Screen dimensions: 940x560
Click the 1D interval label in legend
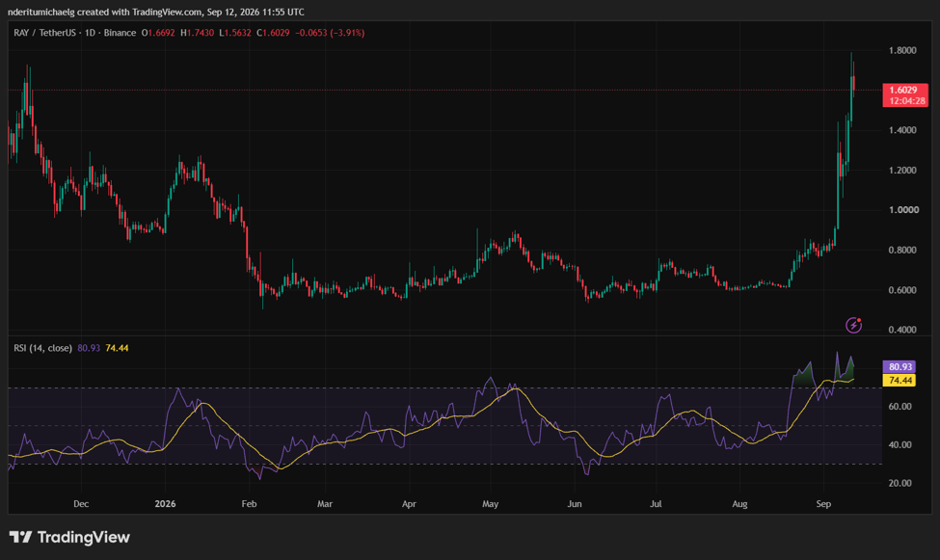[90, 33]
